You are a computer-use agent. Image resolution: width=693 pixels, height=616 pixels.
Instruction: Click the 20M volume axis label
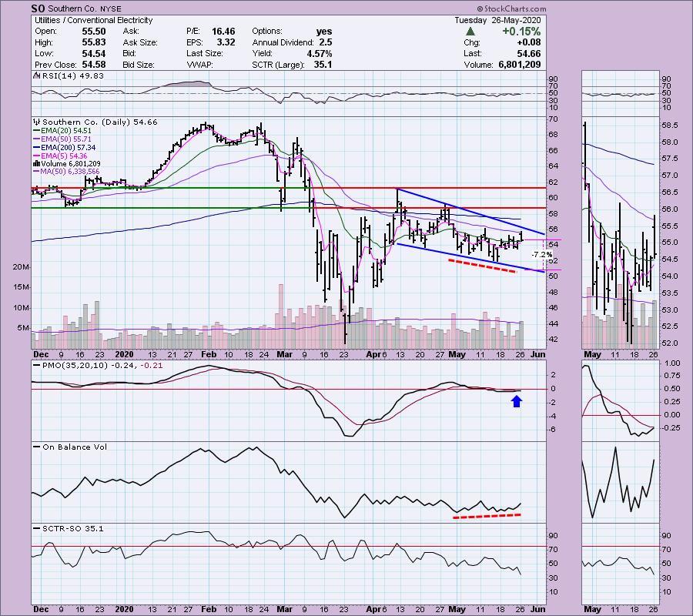[x=22, y=267]
